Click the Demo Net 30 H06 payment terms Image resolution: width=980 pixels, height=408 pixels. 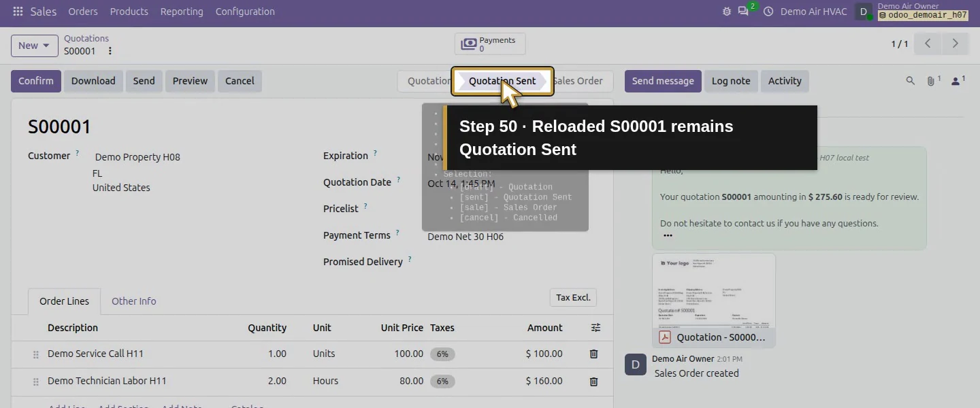coord(465,237)
